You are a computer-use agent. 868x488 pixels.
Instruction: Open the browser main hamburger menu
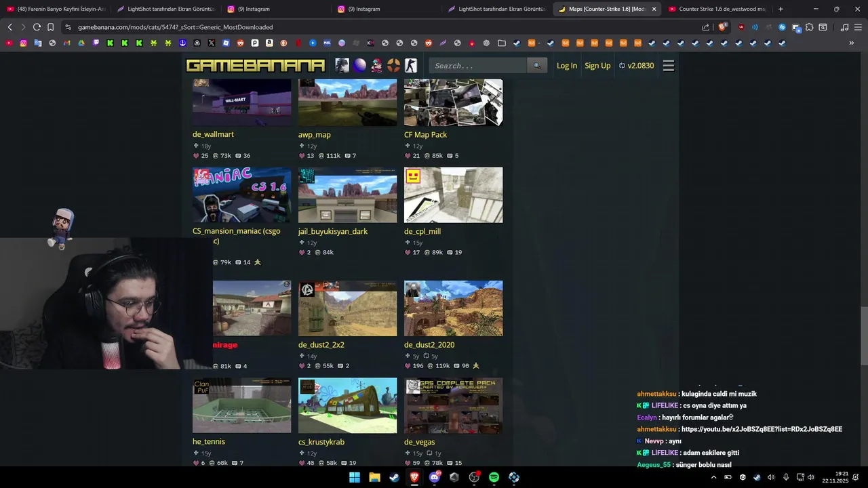[x=858, y=27]
